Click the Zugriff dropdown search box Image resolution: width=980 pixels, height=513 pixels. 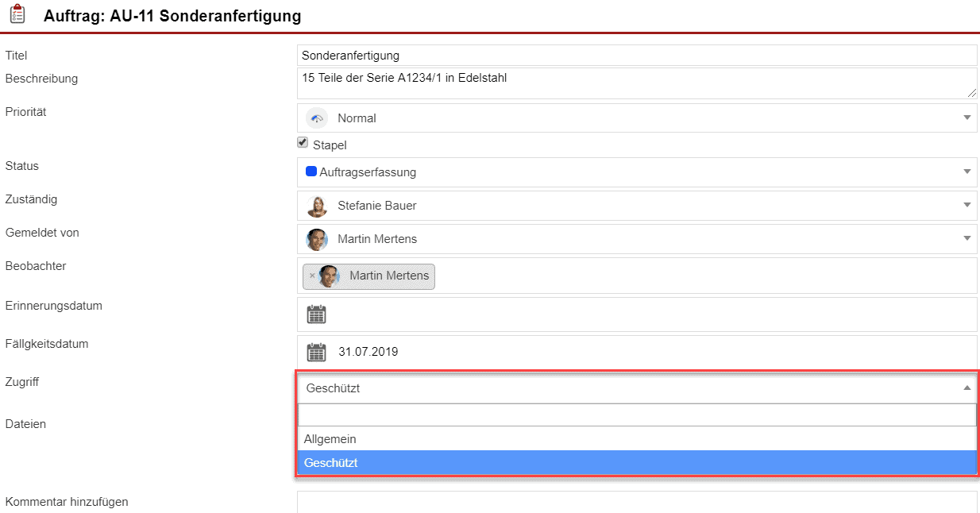click(635, 415)
